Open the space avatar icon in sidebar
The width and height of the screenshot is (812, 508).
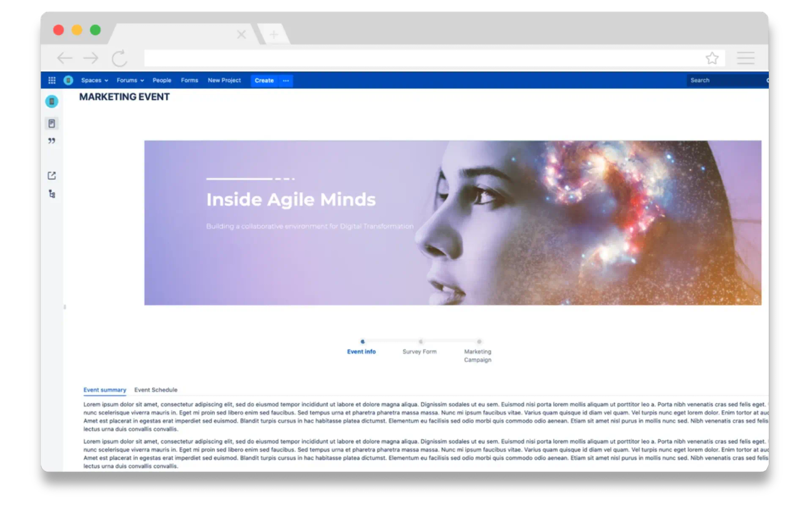[52, 102]
